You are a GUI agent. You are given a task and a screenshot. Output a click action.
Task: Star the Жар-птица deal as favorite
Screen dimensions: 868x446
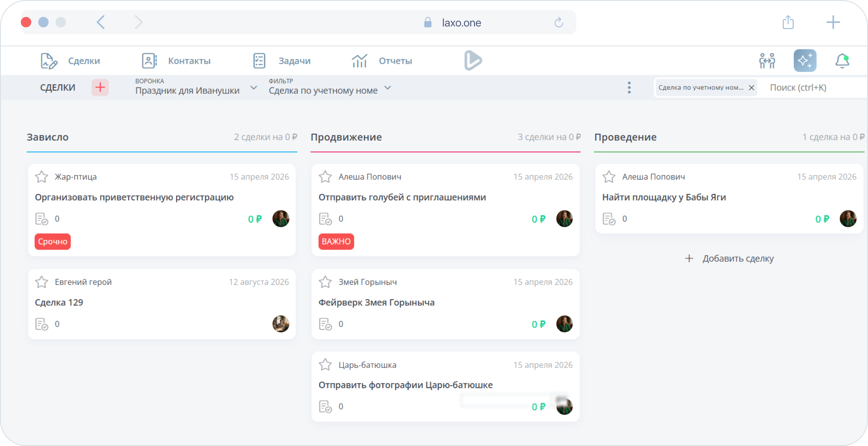42,177
